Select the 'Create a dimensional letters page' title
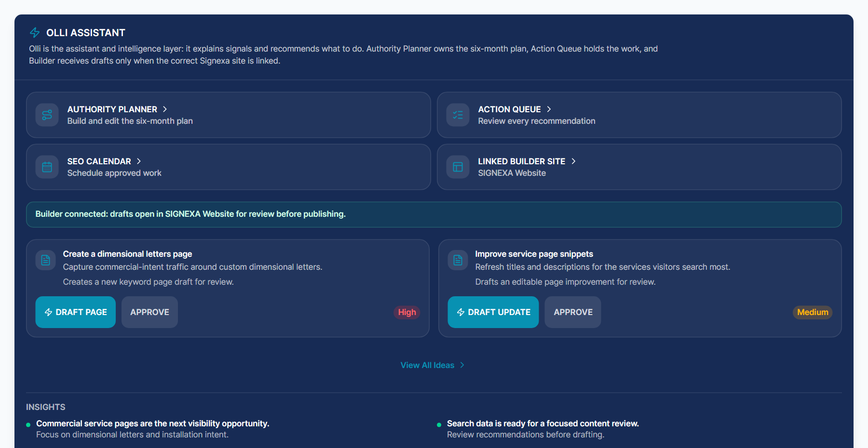Viewport: 868px width, 448px height. 128,254
